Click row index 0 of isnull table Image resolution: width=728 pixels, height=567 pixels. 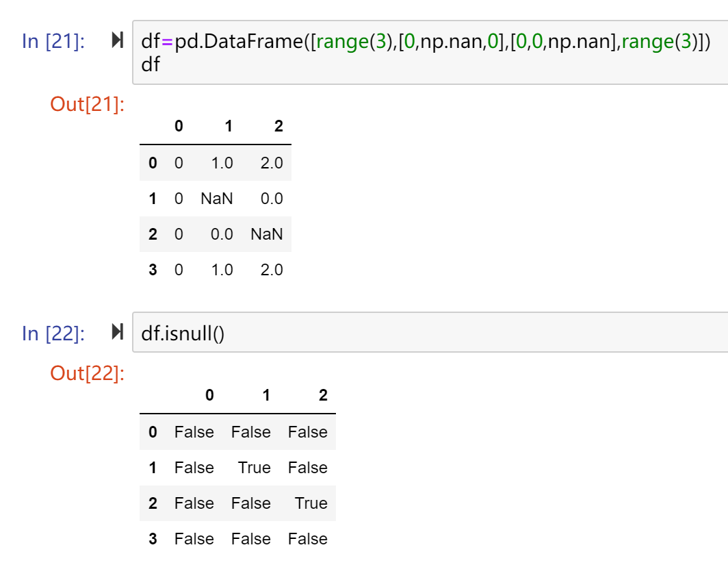point(153,432)
